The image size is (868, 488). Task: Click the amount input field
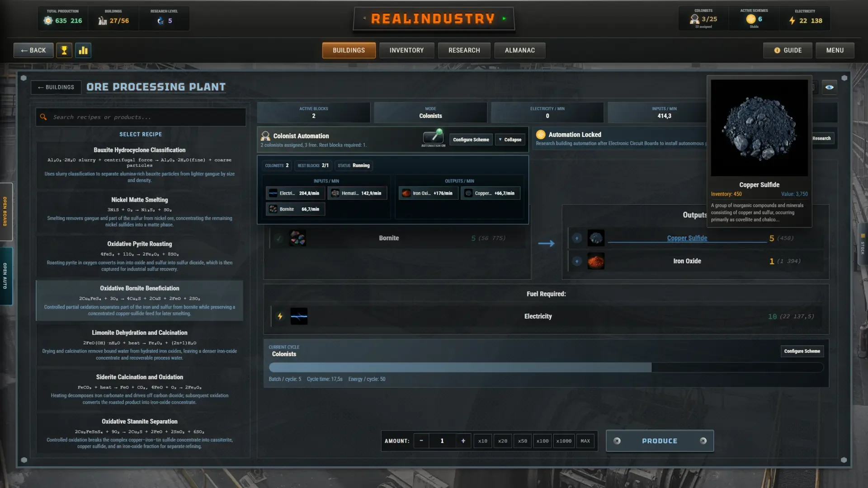coord(442,441)
